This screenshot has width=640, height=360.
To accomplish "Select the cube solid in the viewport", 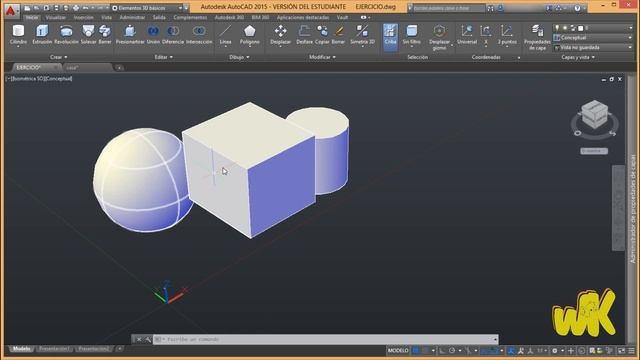I will (250, 169).
